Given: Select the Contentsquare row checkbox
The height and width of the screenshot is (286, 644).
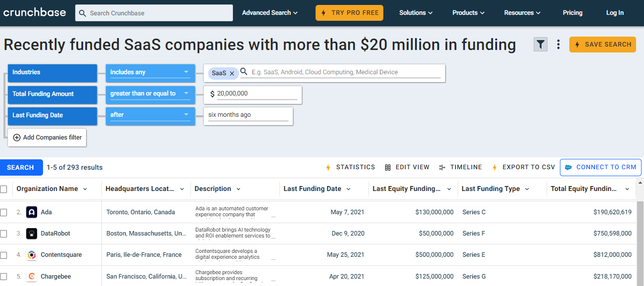Looking at the screenshot, I should click(x=4, y=255).
